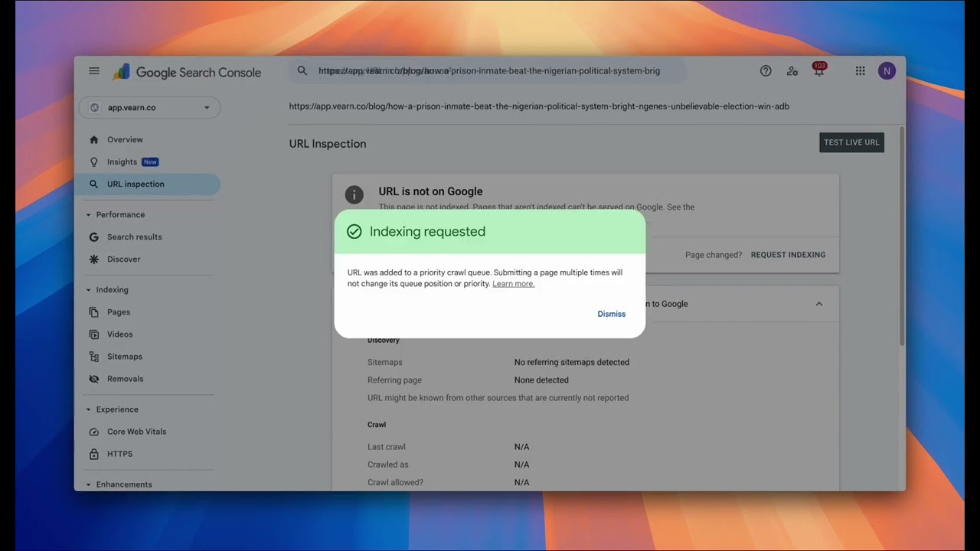Click the info icon beside URL is not on Google

pyautogui.click(x=354, y=194)
